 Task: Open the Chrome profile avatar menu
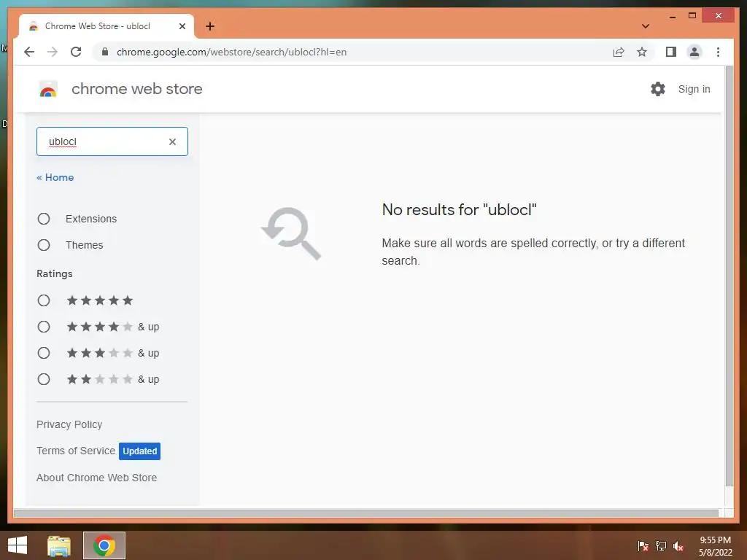[x=694, y=52]
